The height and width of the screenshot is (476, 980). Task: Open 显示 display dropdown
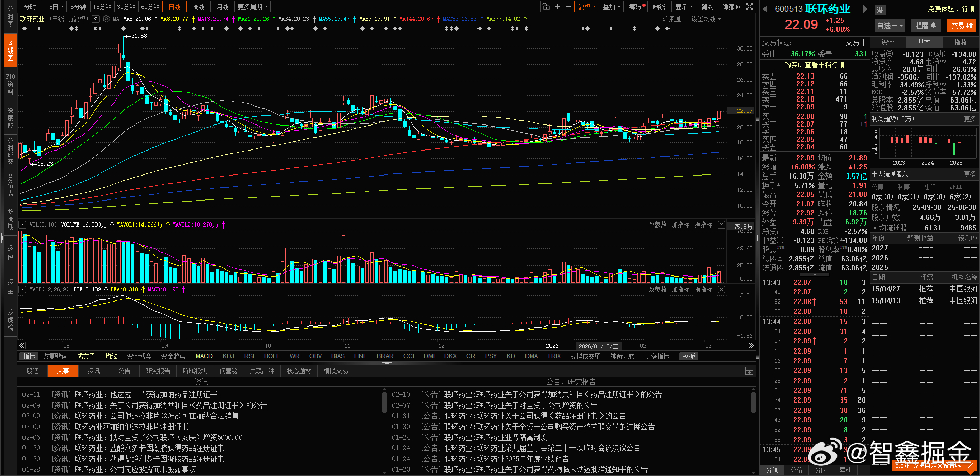[684, 7]
